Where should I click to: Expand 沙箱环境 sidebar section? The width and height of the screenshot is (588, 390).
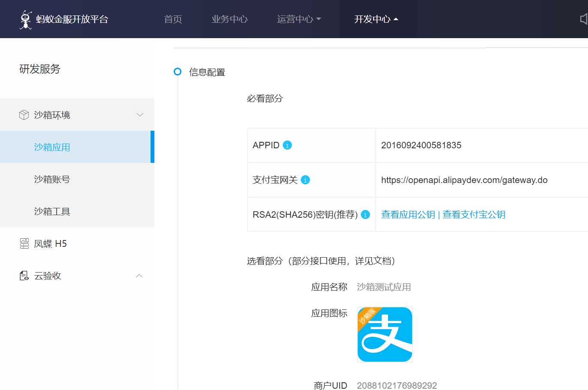click(x=77, y=115)
